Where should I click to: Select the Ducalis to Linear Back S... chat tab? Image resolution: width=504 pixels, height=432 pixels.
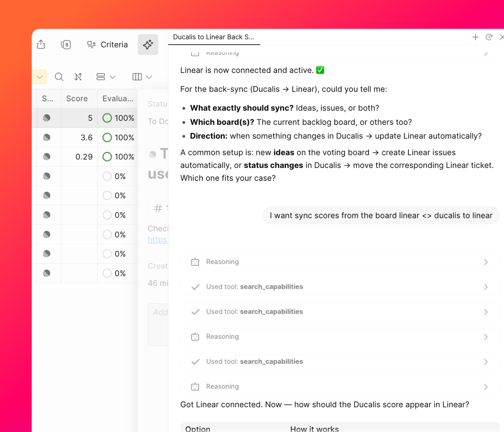click(x=214, y=37)
